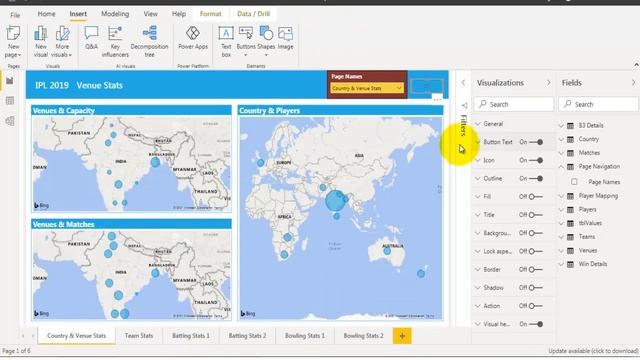640x360 pixels.
Task: Switch to Report view in left sidebar
Action: point(10,81)
